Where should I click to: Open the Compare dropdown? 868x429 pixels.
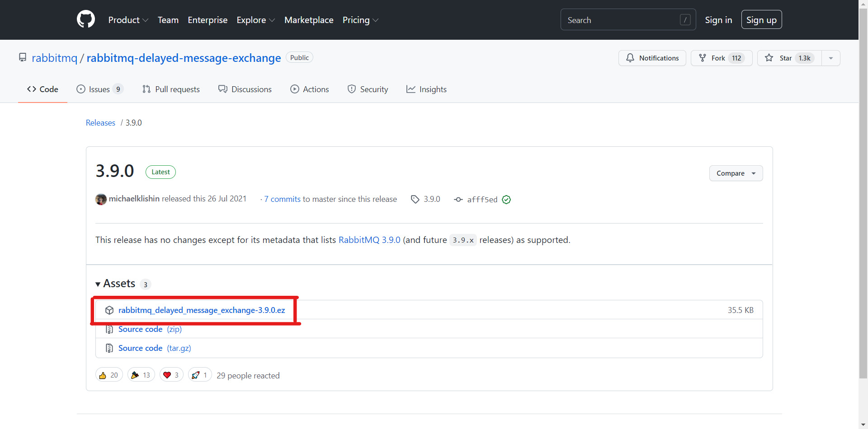(x=736, y=173)
